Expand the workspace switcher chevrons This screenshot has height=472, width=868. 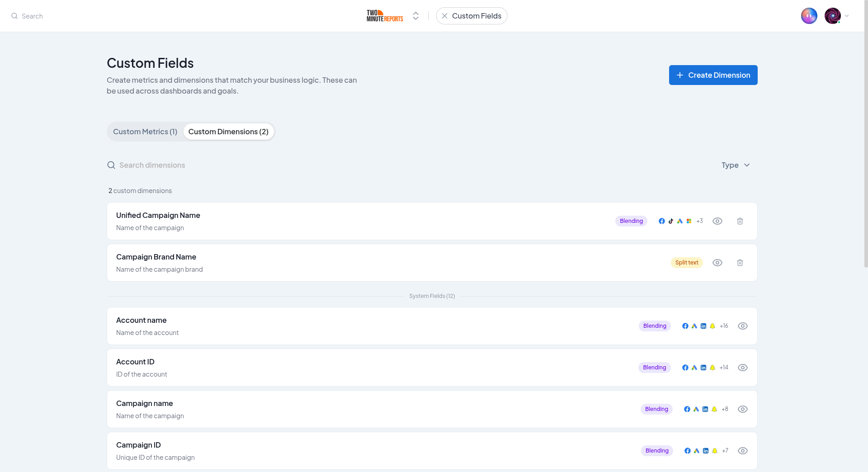(415, 16)
